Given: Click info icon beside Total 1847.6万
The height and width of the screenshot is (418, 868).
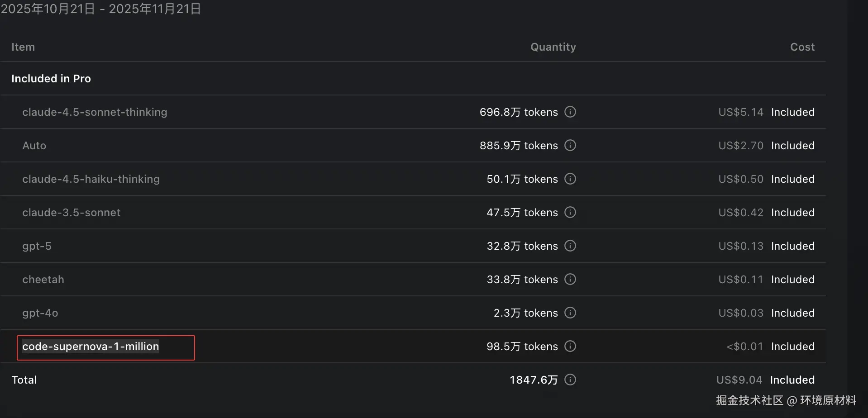Looking at the screenshot, I should 570,380.
